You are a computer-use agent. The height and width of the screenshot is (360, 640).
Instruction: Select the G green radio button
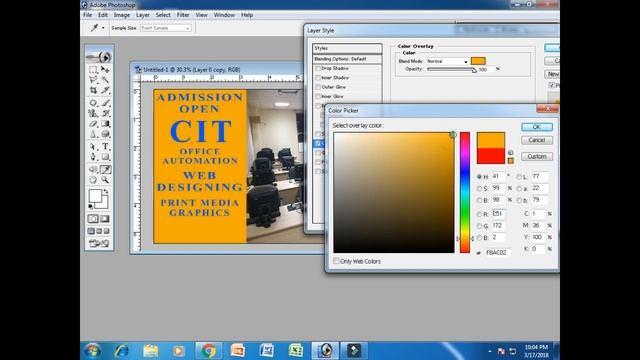479,226
